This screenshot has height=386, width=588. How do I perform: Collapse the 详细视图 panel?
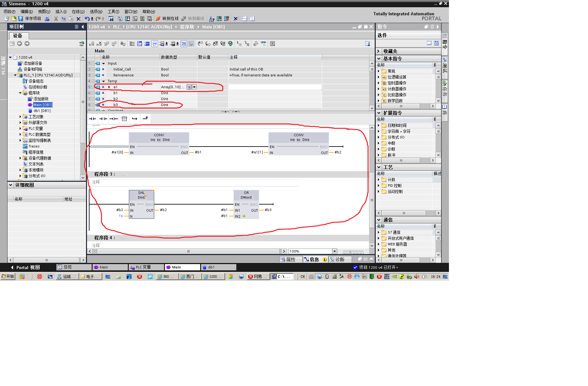(11, 185)
